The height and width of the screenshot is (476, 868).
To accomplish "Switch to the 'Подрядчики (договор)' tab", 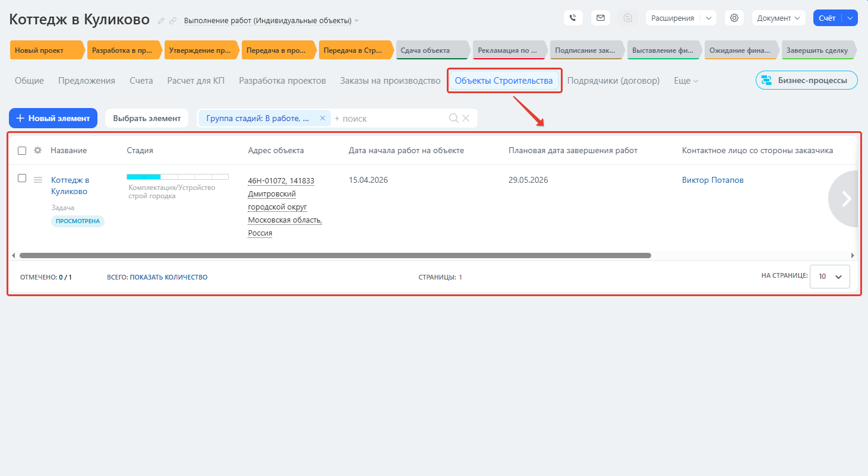I will point(613,81).
